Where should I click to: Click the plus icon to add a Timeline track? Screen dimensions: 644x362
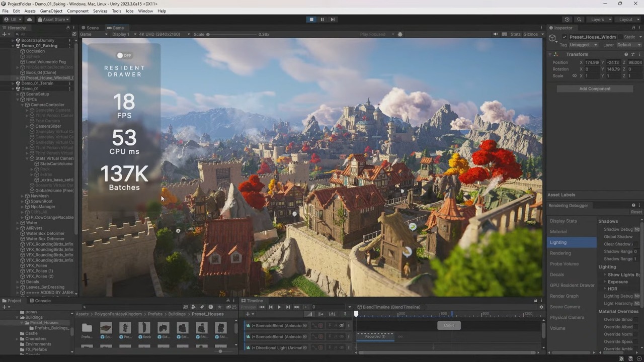click(x=248, y=314)
